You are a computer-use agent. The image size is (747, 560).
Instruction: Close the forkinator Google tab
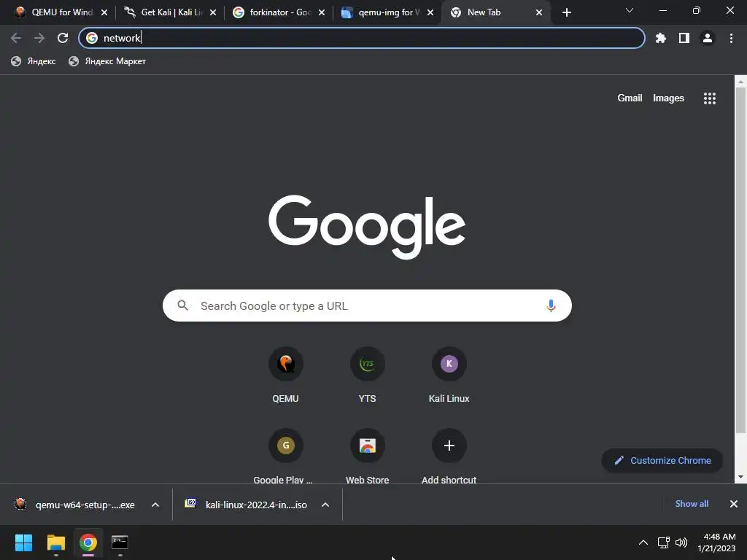[x=322, y=12]
